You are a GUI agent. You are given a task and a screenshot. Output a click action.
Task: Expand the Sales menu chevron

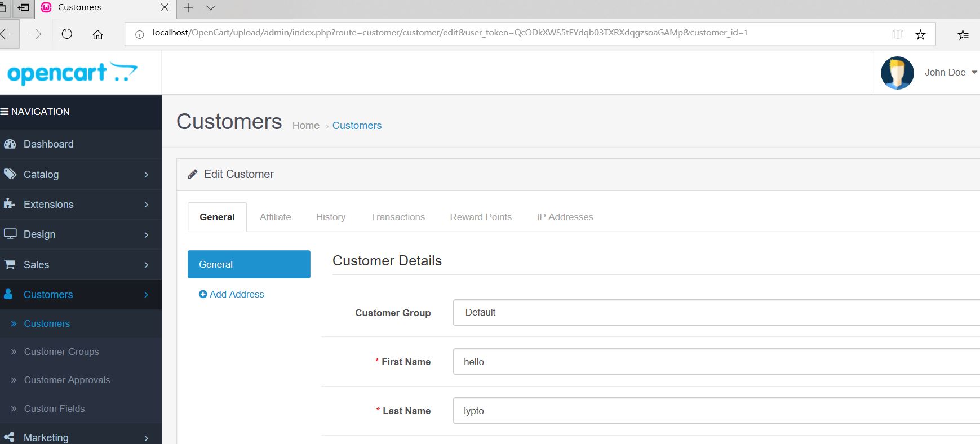click(146, 265)
